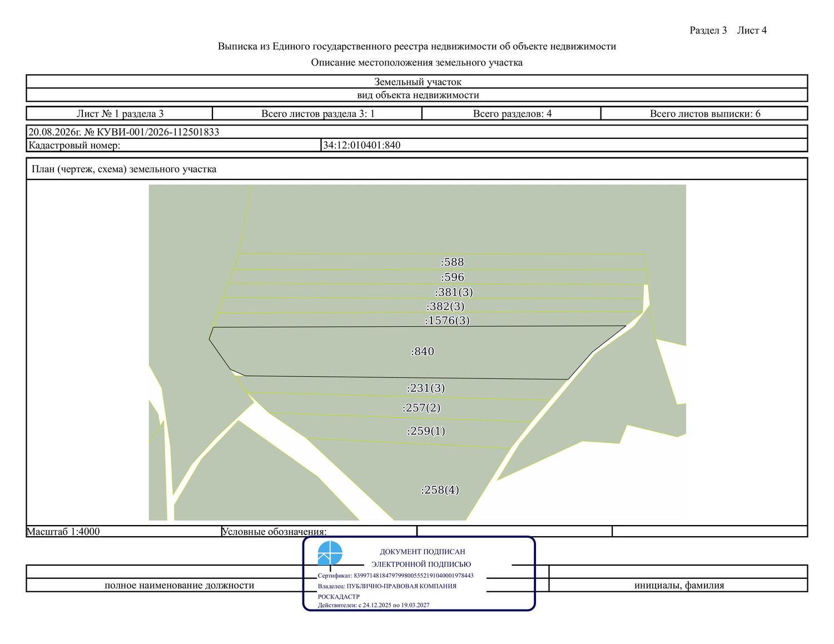Screen dimensions: 834x644
Task: Click the 'Всего разделов: 4' cell
Action: click(512, 114)
